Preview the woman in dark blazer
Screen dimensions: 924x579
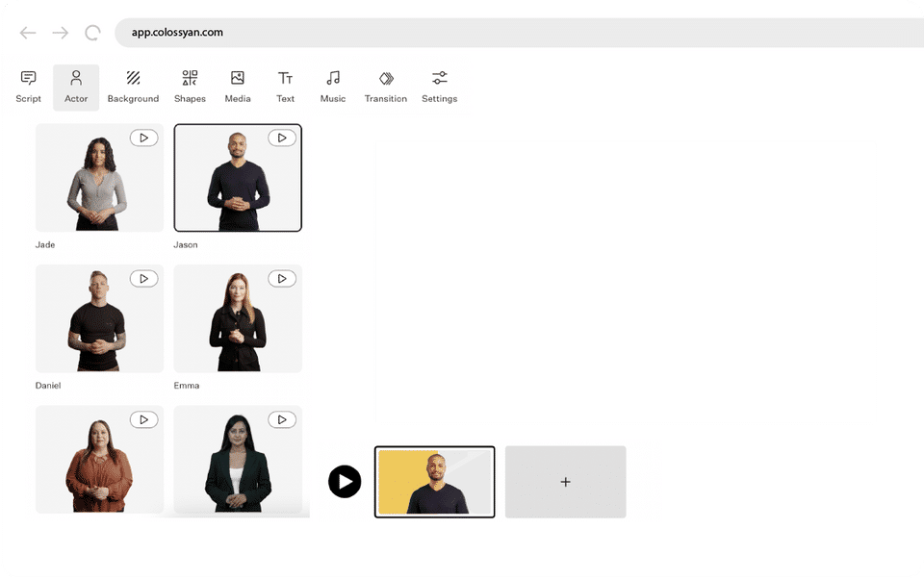pos(282,419)
